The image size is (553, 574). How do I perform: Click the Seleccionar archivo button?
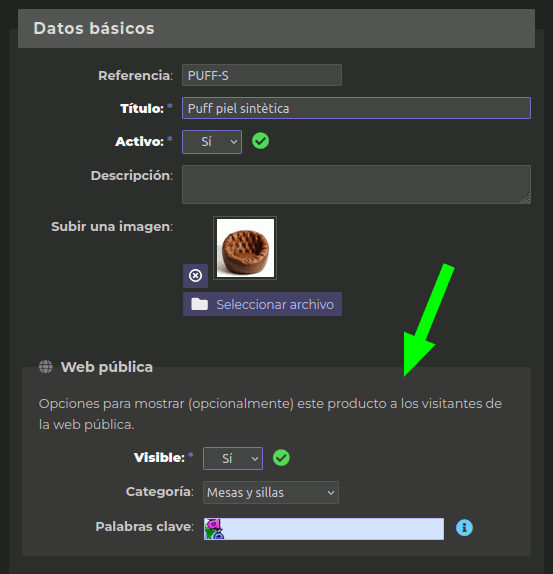pos(262,304)
